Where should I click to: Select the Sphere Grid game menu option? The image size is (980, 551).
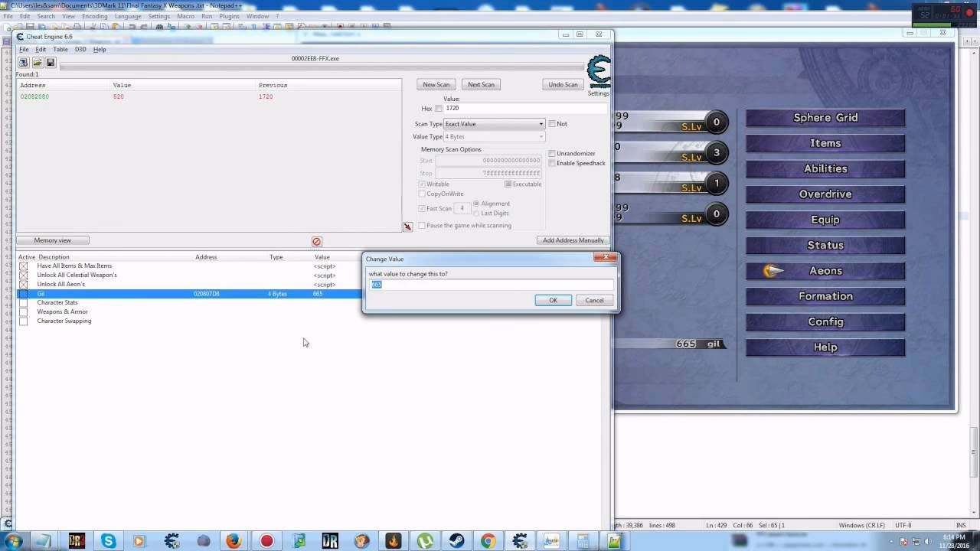825,118
